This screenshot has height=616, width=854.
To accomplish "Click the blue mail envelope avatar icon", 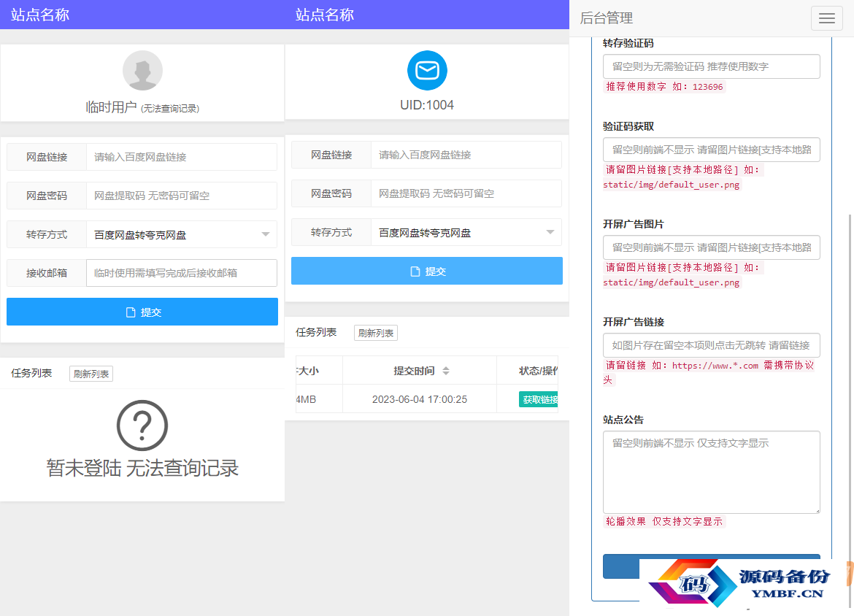I will (427, 70).
